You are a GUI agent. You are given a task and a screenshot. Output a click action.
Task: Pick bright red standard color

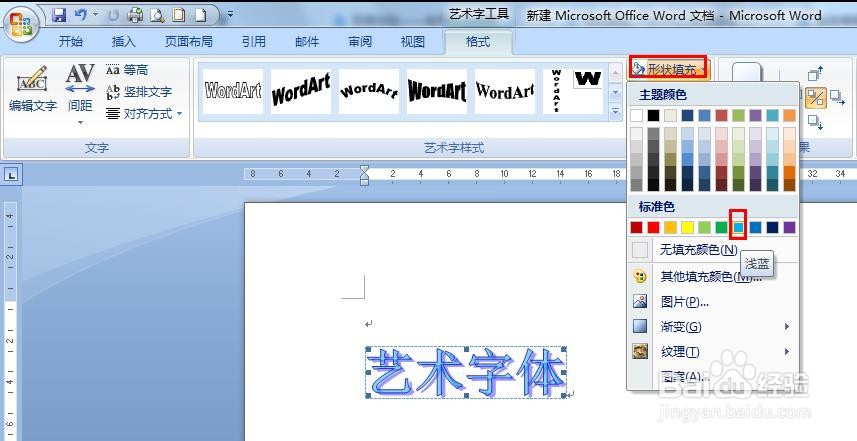tap(653, 227)
